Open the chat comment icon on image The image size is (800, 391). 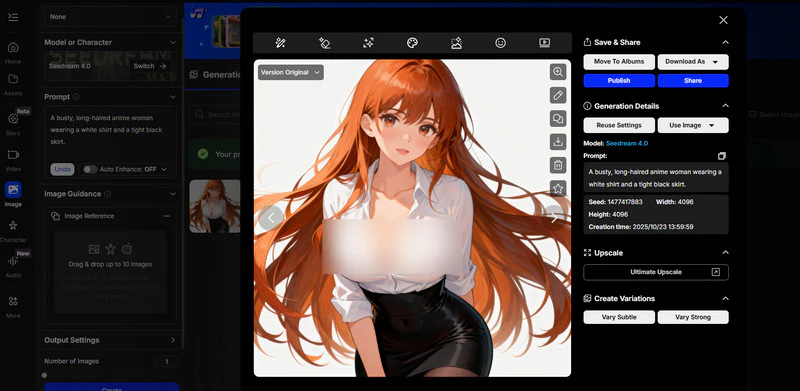pyautogui.click(x=558, y=118)
